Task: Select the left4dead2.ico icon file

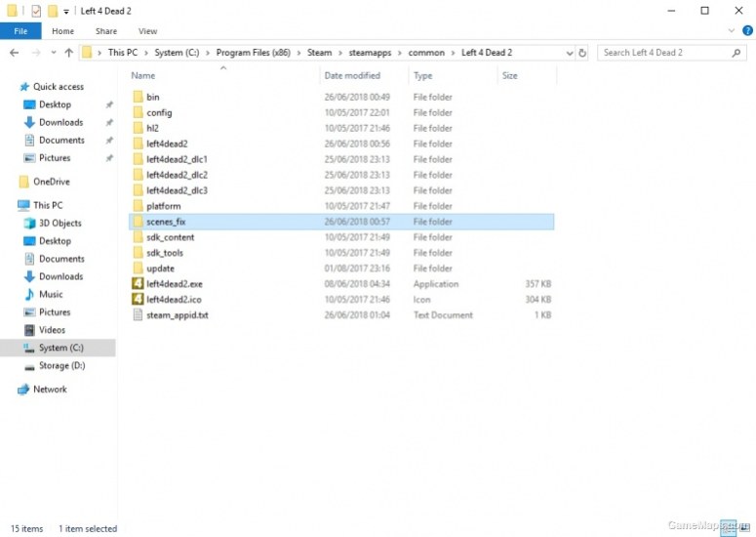Action: click(138, 299)
